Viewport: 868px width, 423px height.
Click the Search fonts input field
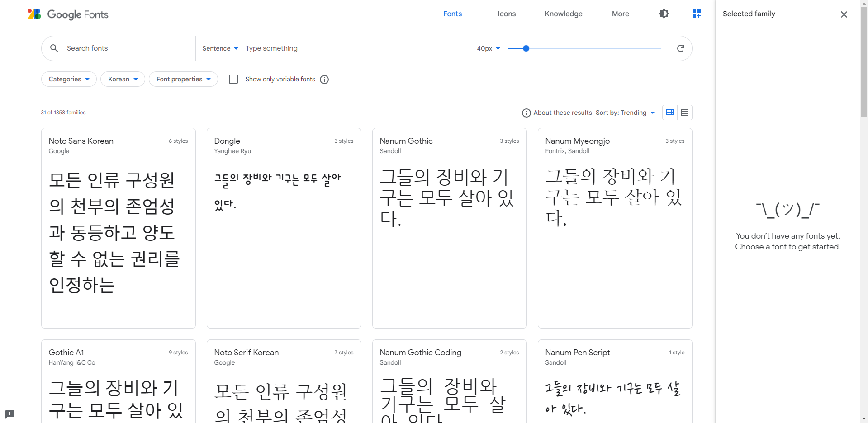[128, 48]
